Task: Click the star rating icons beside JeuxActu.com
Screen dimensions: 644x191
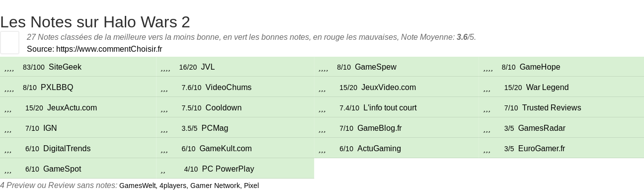Action: pos(8,108)
